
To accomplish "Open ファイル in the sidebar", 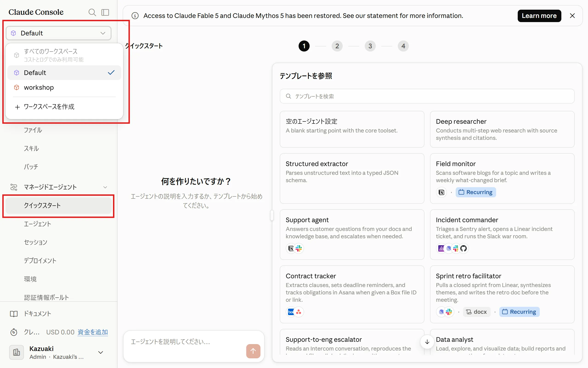I will point(33,130).
